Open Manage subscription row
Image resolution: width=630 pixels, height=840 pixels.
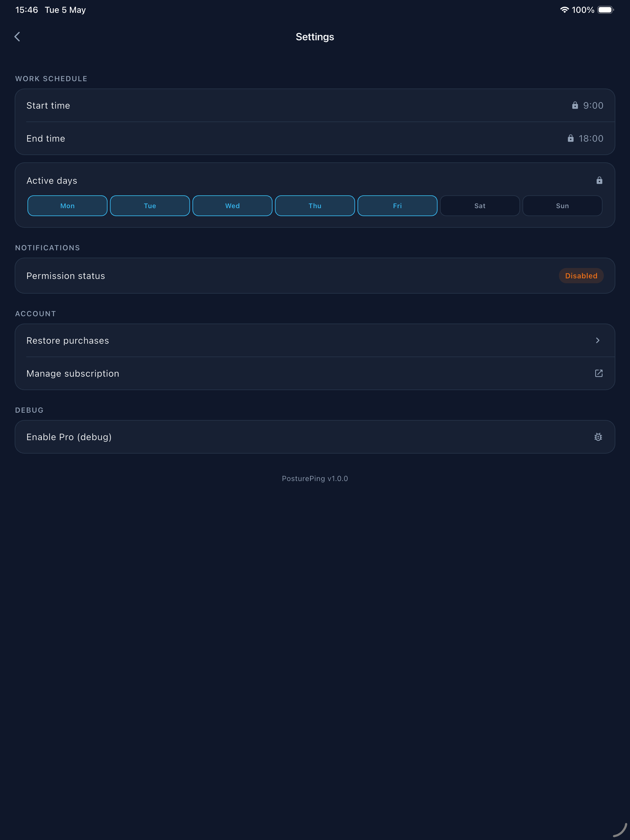coord(315,373)
